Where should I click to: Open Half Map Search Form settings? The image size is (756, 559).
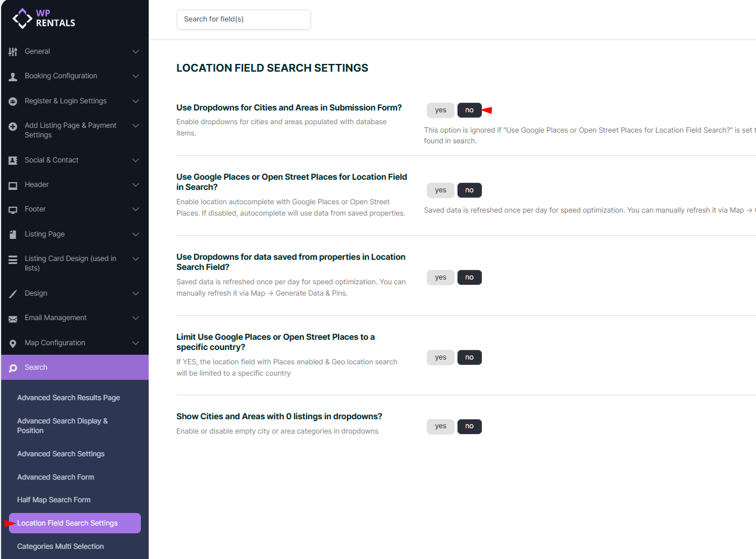coord(54,500)
